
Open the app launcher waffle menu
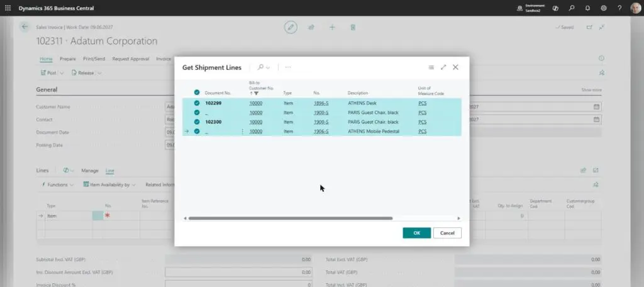8,8
